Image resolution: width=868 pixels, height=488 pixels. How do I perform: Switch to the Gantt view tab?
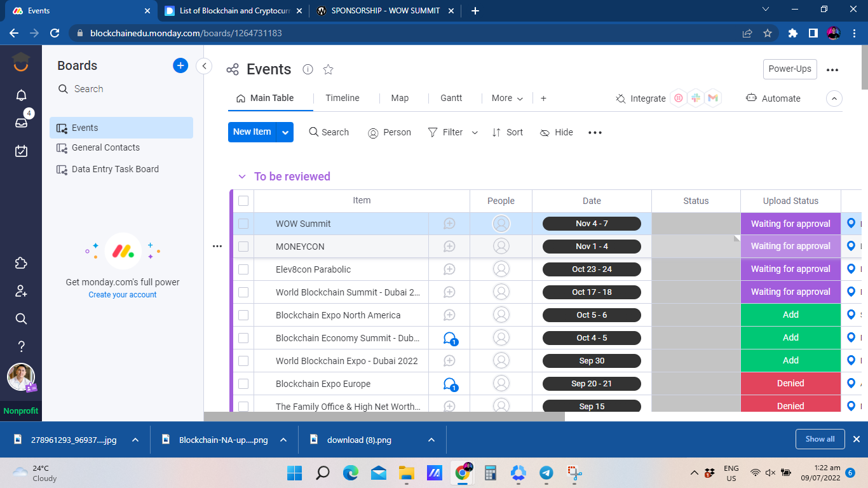coord(451,98)
